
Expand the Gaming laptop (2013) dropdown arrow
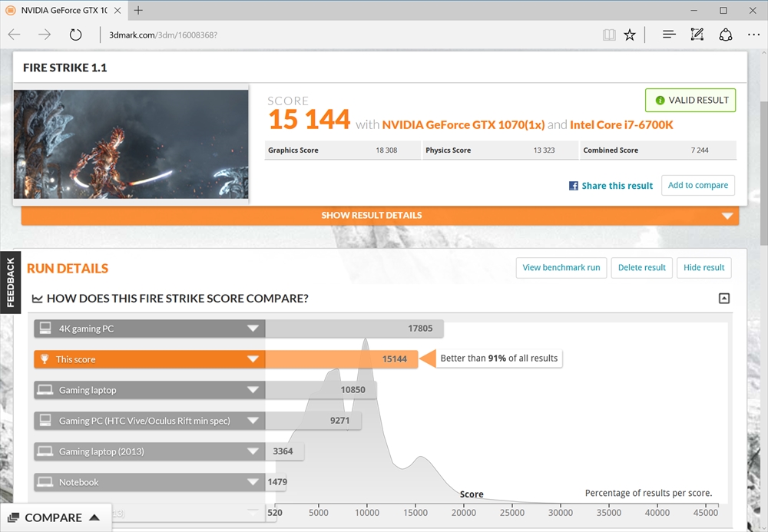(253, 451)
